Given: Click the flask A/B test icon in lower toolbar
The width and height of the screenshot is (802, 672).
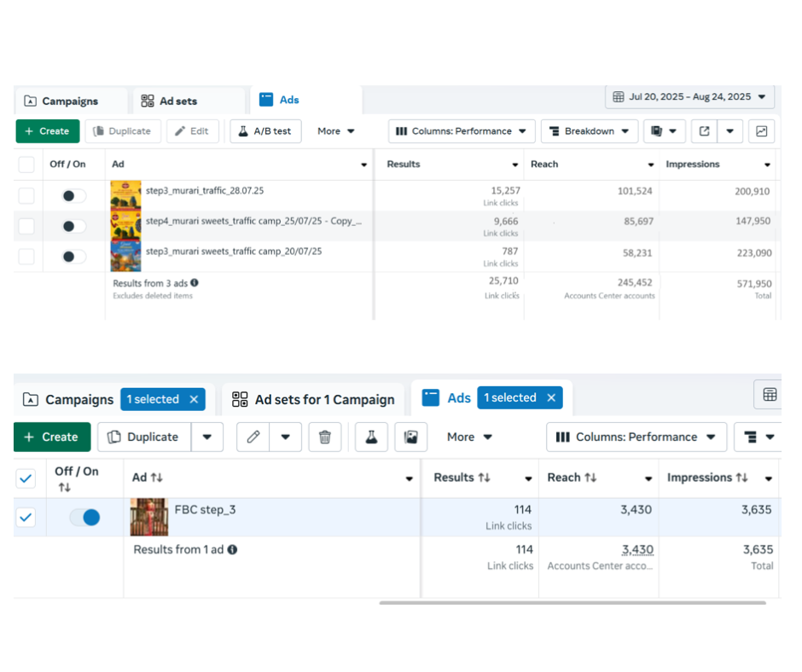Looking at the screenshot, I should (370, 437).
